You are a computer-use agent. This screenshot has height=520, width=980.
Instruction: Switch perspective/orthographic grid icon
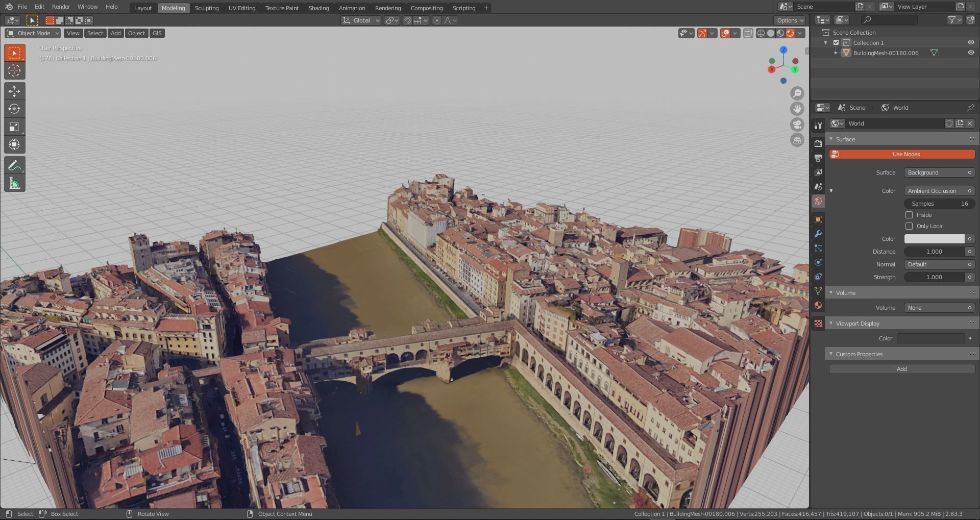click(x=797, y=140)
